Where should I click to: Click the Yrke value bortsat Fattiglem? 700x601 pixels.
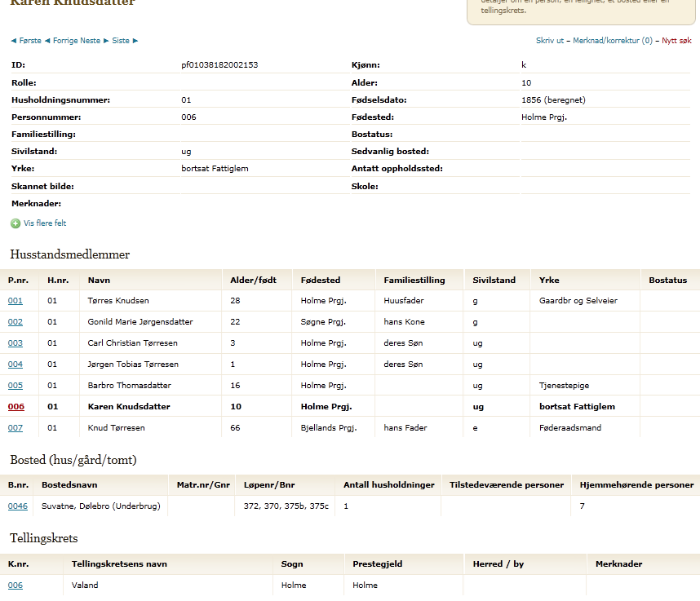pyautogui.click(x=215, y=168)
